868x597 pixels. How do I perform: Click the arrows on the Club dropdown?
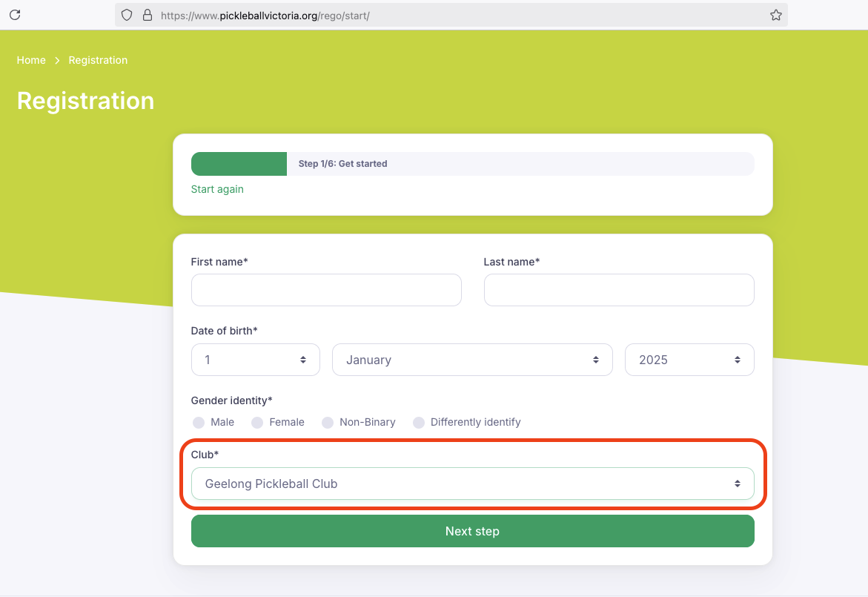738,484
